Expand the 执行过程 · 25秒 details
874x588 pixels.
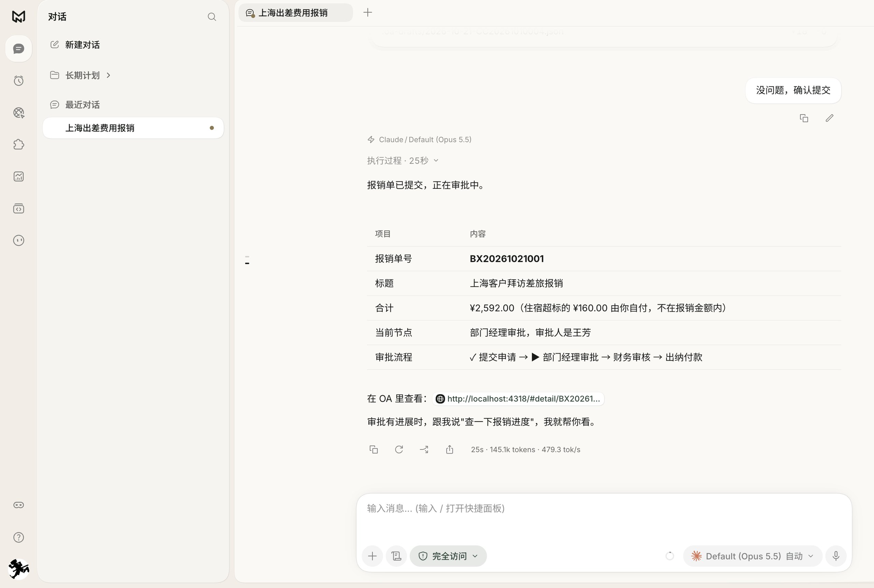(403, 161)
